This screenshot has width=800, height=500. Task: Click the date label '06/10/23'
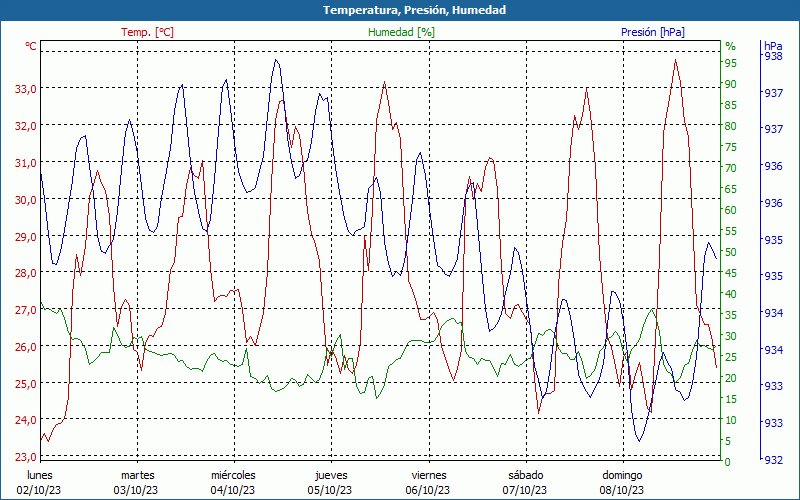coord(428,490)
